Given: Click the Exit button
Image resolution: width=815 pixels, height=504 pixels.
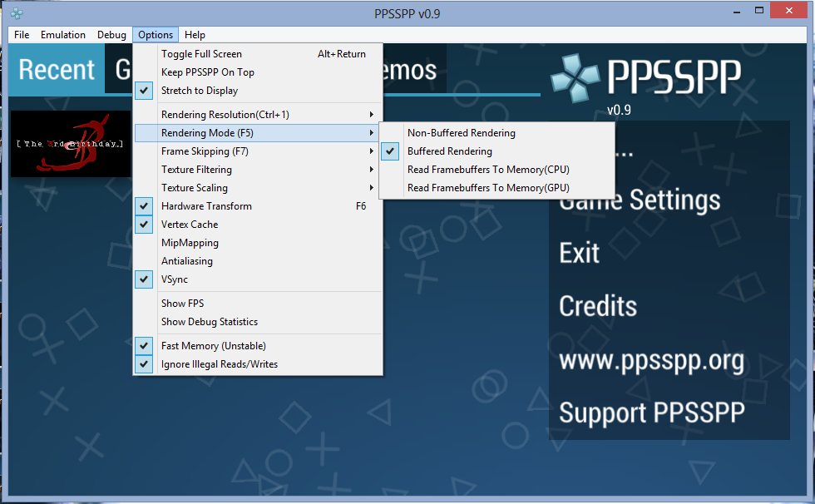Looking at the screenshot, I should (580, 253).
